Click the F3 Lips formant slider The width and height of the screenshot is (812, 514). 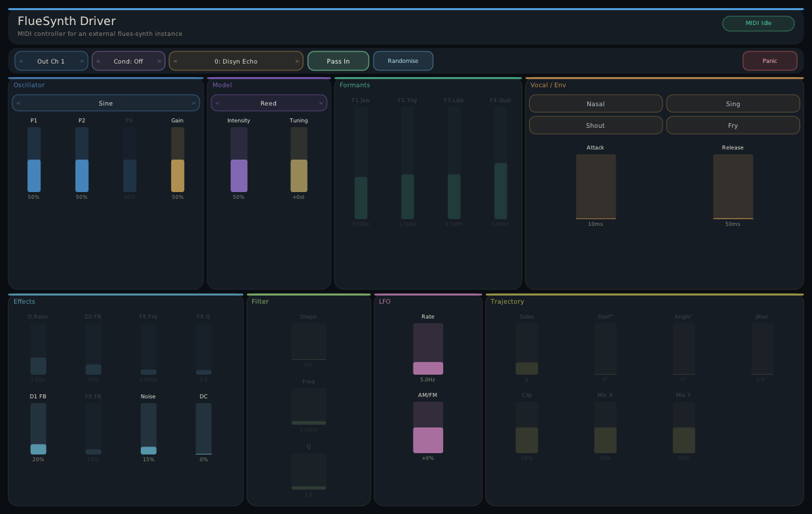pos(454,162)
